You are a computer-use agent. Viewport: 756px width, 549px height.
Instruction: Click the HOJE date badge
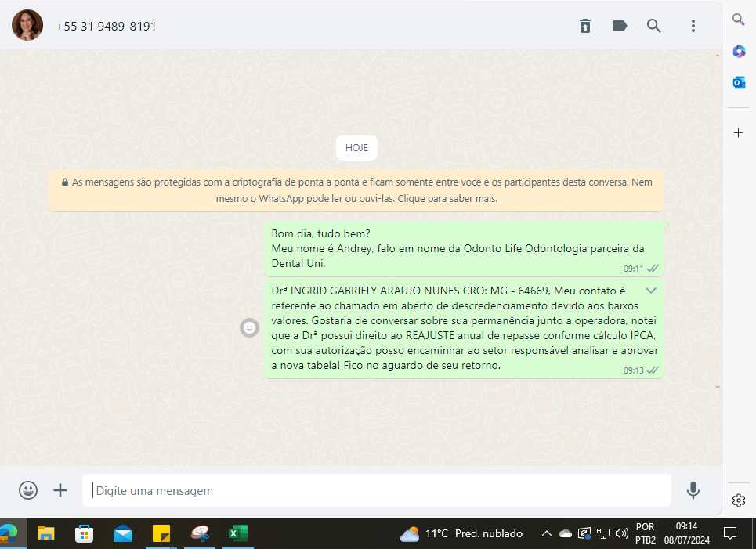[x=356, y=148]
